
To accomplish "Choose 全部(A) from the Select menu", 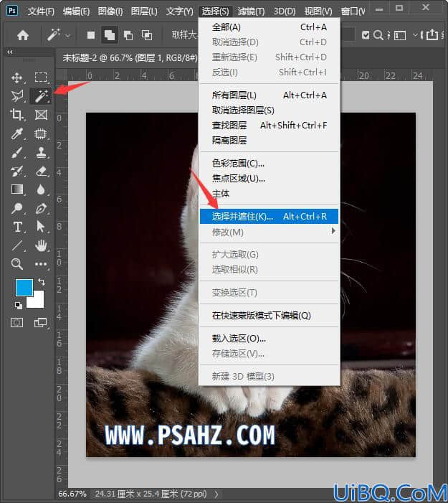I will pos(270,27).
